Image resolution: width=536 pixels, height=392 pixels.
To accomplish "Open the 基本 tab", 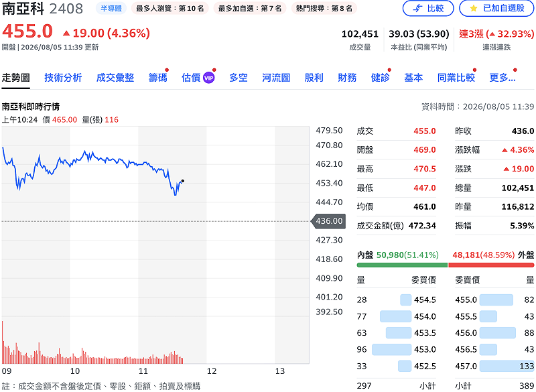I will 413,78.
